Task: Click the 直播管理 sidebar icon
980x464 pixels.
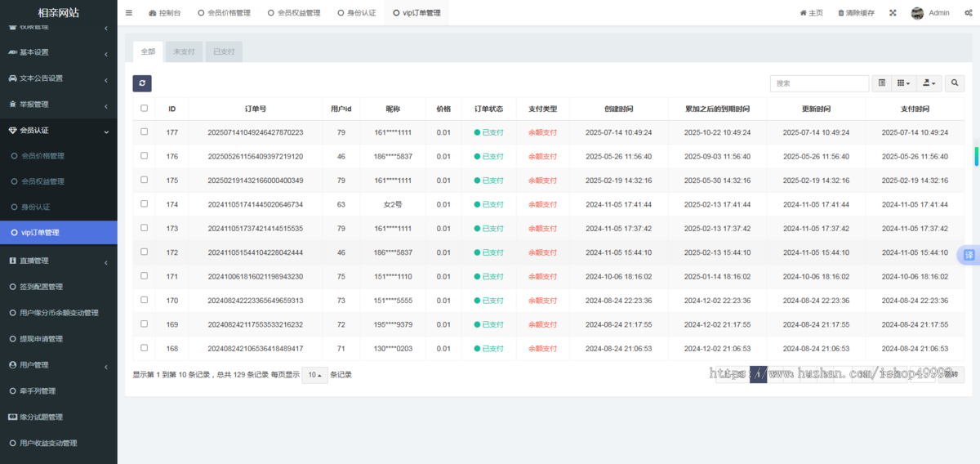Action: (12, 261)
